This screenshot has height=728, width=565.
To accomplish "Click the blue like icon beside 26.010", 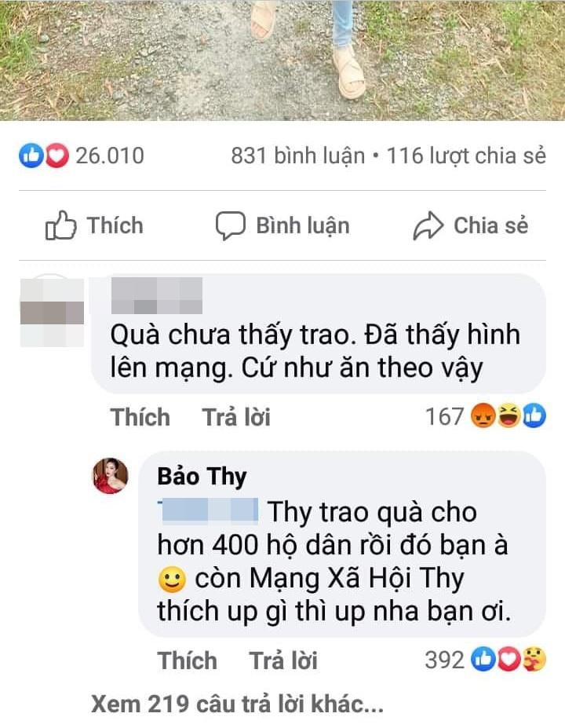I will coord(31,155).
